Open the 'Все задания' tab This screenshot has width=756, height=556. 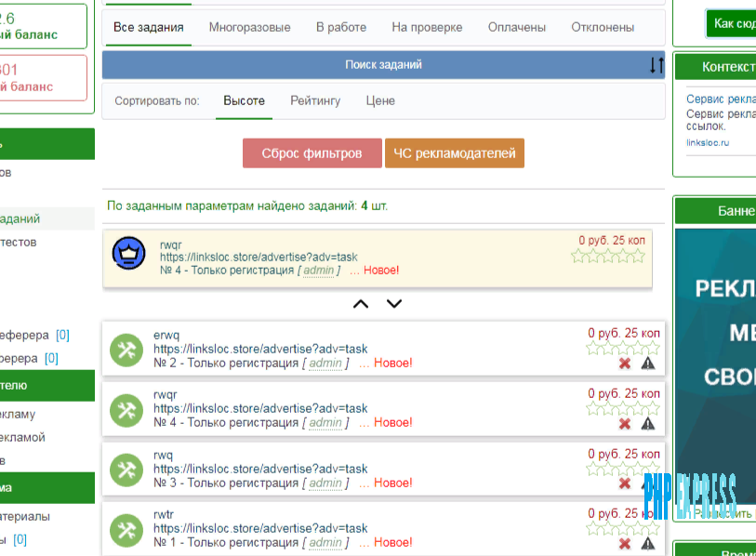click(149, 28)
